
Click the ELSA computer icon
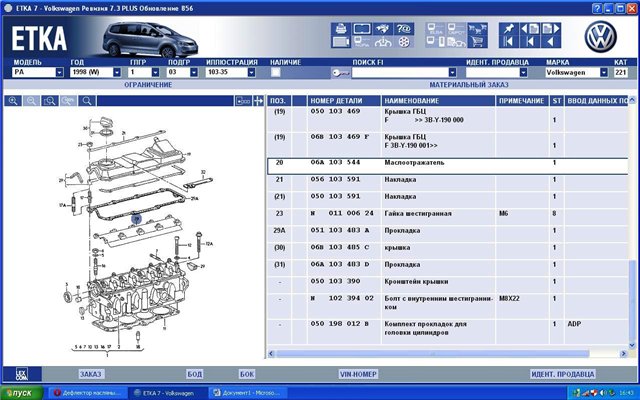pos(436,29)
